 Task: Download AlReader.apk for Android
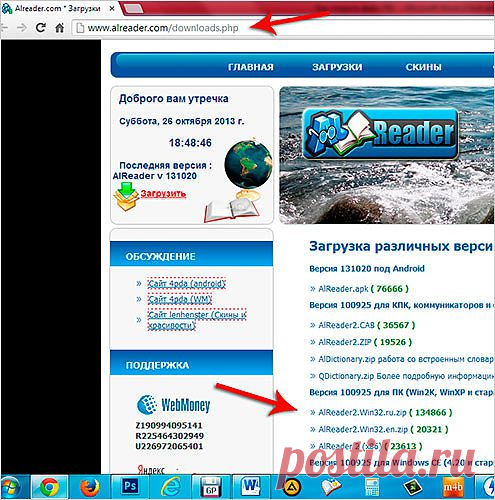343,289
